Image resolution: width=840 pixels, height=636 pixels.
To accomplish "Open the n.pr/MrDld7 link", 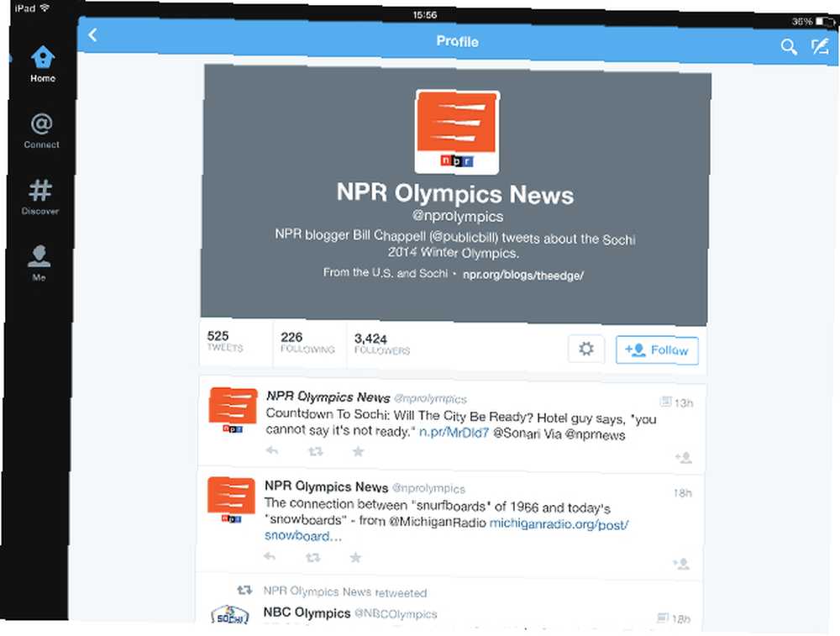I will [454, 433].
